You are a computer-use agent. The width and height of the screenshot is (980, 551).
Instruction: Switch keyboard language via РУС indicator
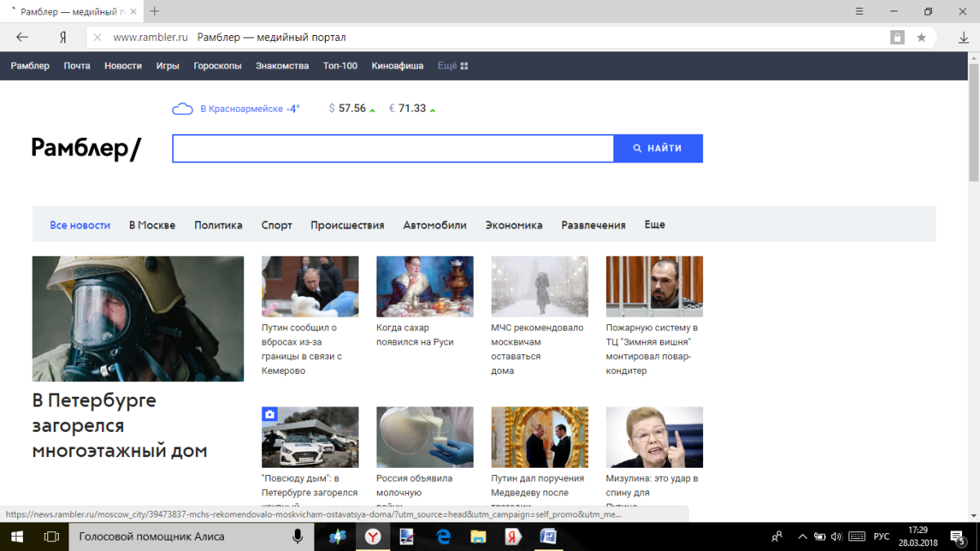point(880,536)
